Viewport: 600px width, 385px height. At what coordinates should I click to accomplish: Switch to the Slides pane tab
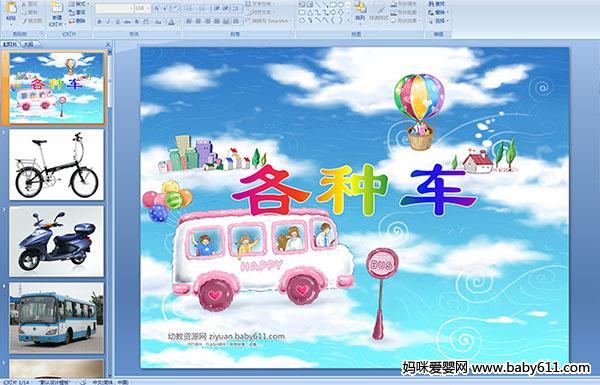pos(10,44)
